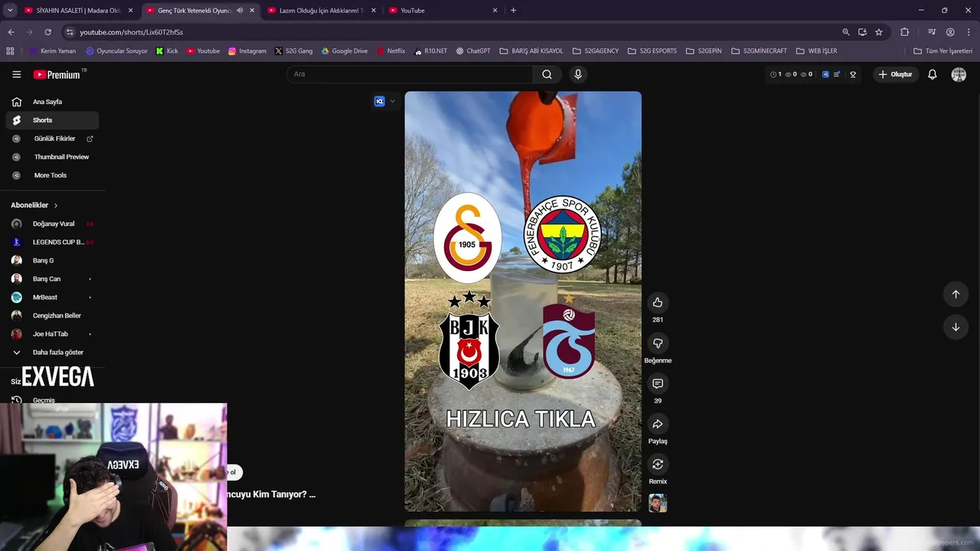Viewport: 980px width, 551px height.
Task: Expand the vidIQ dropdown arrow near short
Action: [393, 101]
